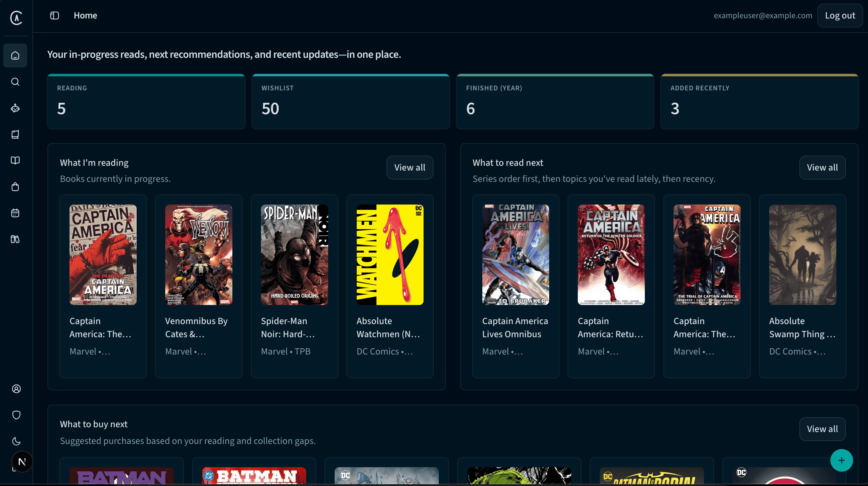
Task: Open The Trial of Captain America cover
Action: pyautogui.click(x=707, y=255)
